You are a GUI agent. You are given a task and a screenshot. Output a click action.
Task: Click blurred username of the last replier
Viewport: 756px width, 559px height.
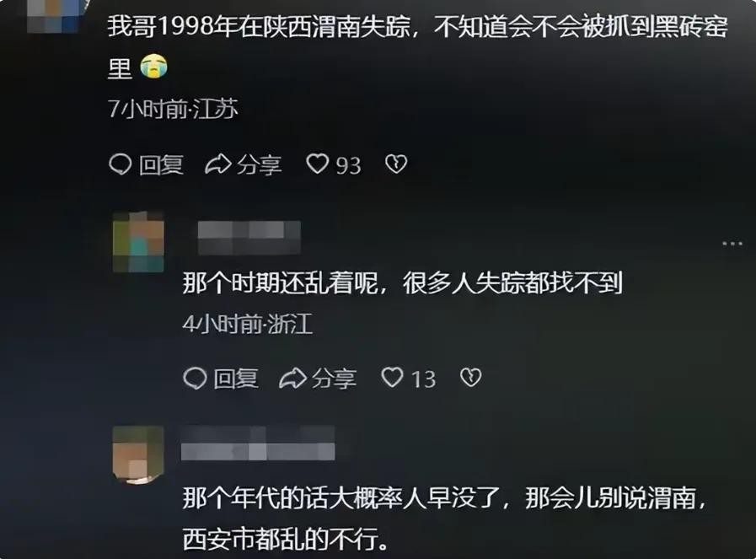[x=258, y=443]
